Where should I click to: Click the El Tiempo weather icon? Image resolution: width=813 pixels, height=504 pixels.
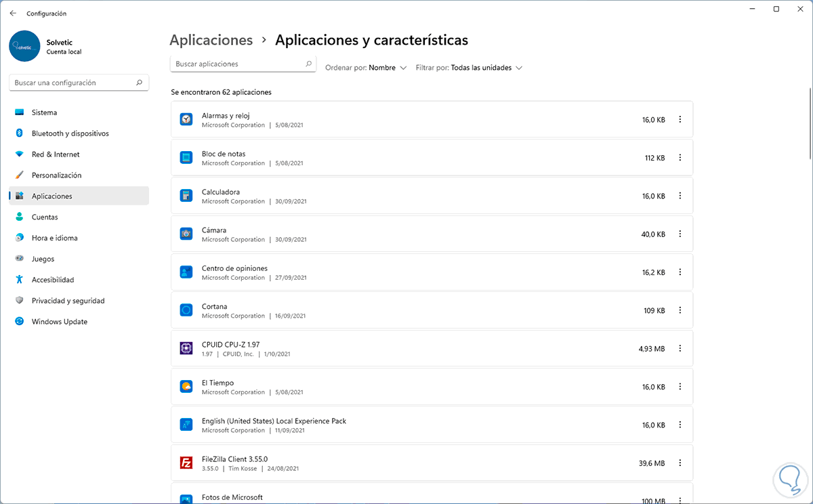point(186,387)
